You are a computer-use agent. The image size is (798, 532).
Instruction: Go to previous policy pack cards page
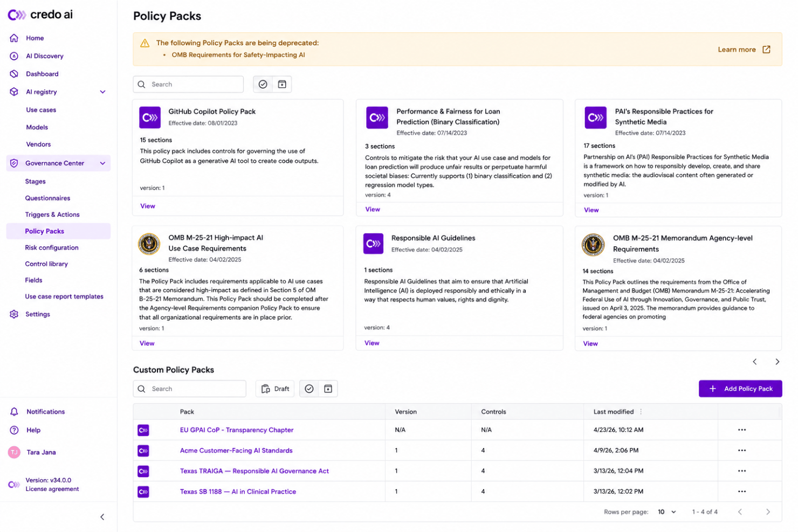click(755, 362)
